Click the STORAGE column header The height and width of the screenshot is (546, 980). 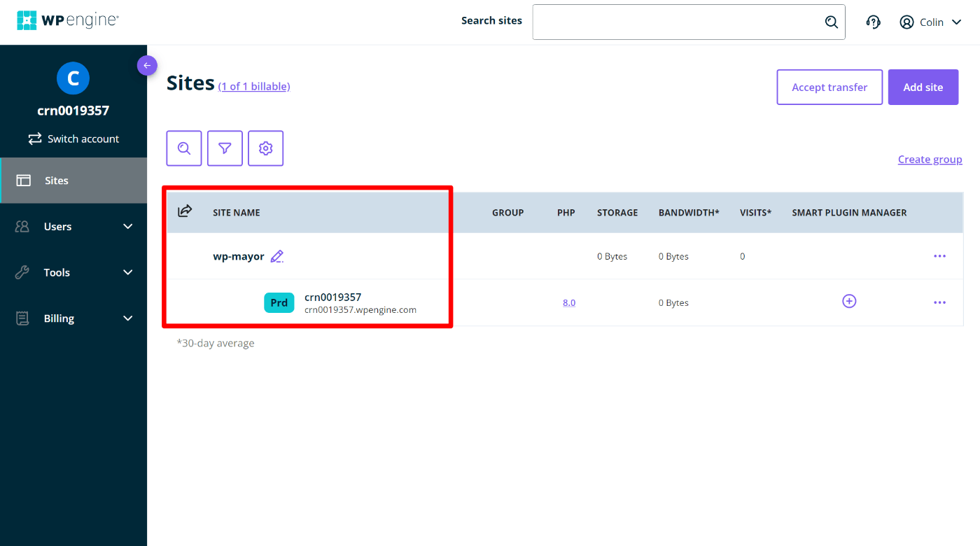[x=617, y=213]
